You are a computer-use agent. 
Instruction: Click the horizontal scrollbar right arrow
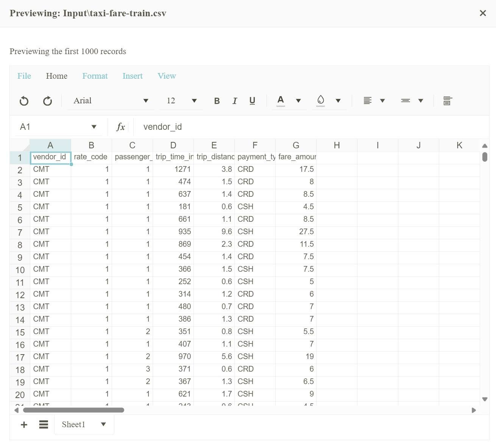pyautogui.click(x=474, y=410)
